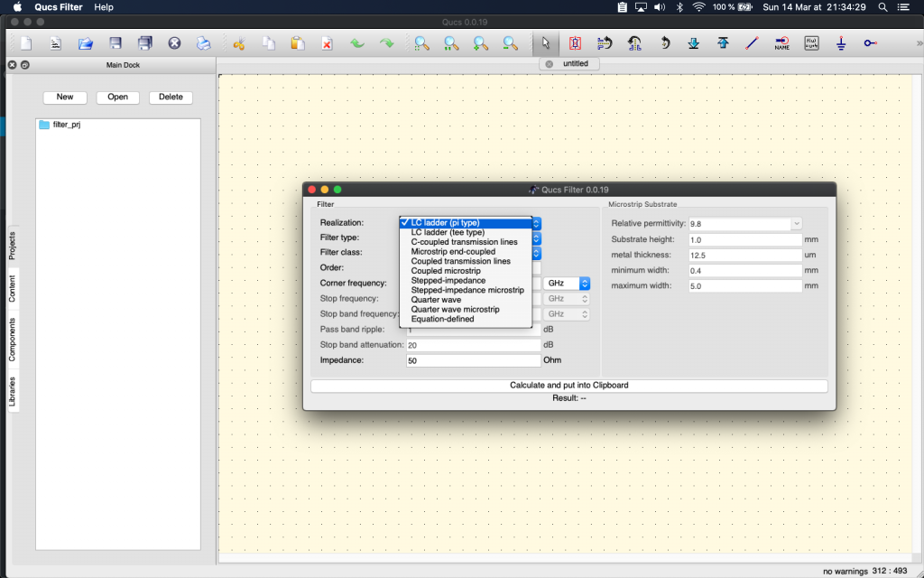This screenshot has height=578, width=924.
Task: Click the Open project button
Action: 118,98
